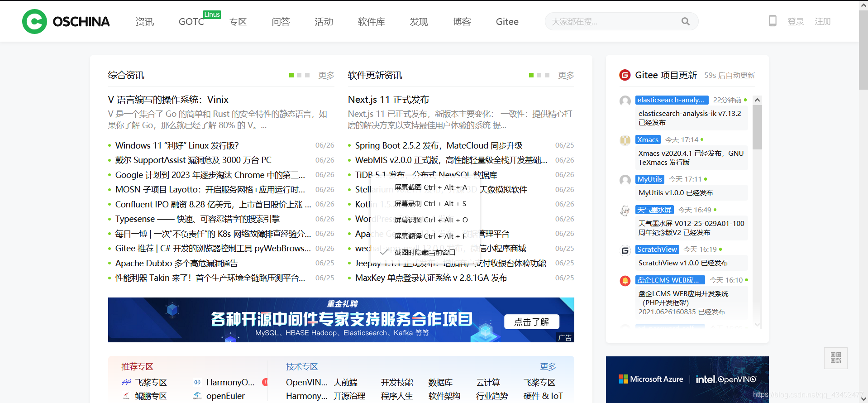
Task: Open MaxKey 单点登录认证系统 article
Action: (431, 278)
